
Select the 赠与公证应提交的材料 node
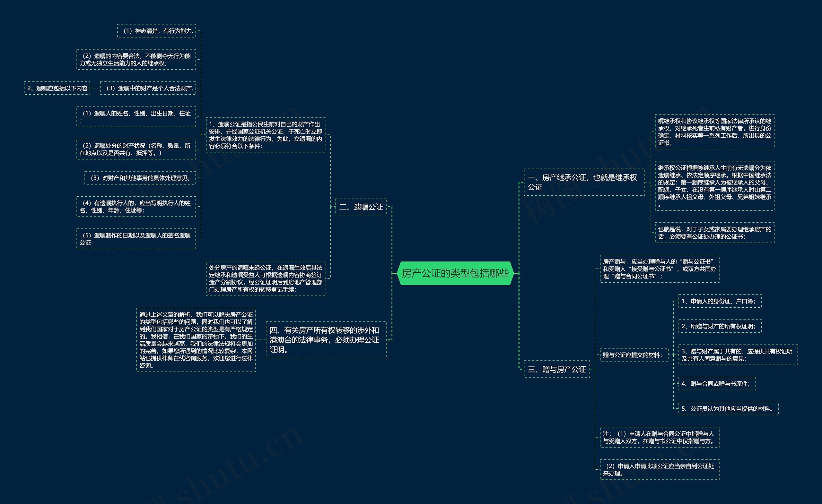[633, 355]
